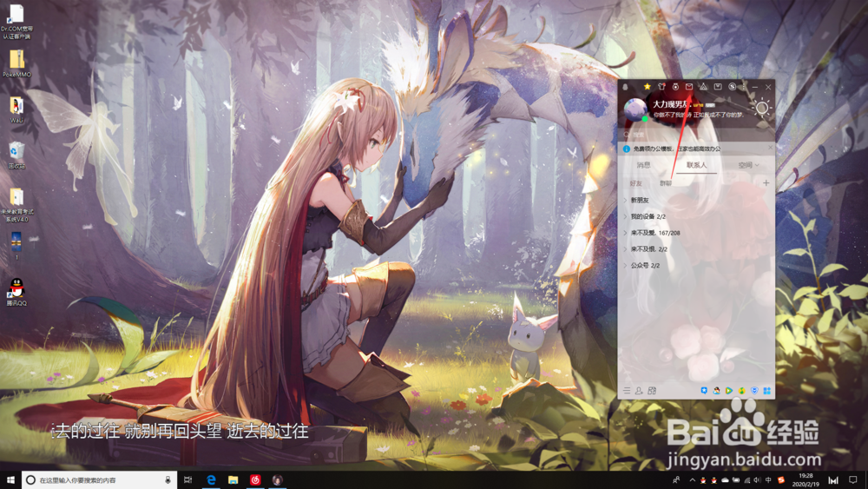Click the medal icon in QQ header
Viewport: 868px width, 489px height.
[675, 87]
